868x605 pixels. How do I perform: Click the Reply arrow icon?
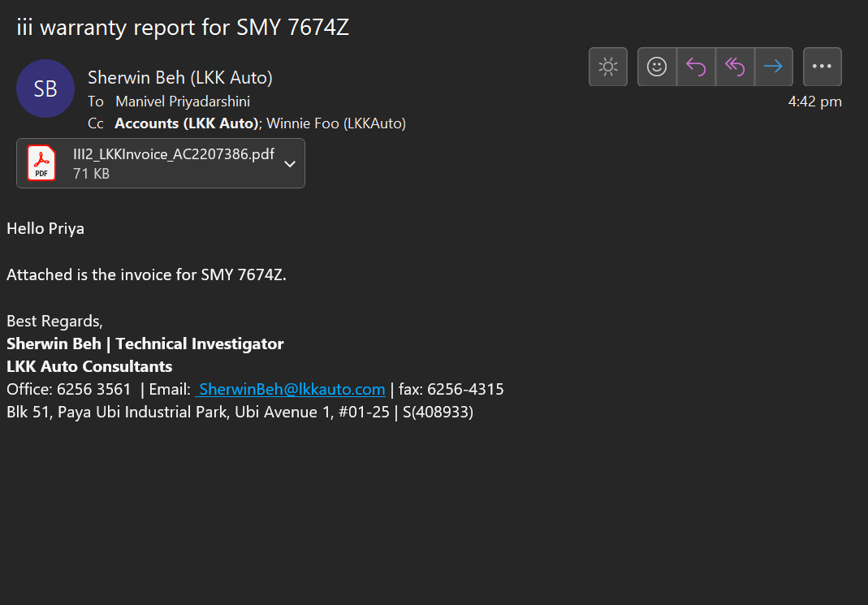(x=696, y=67)
